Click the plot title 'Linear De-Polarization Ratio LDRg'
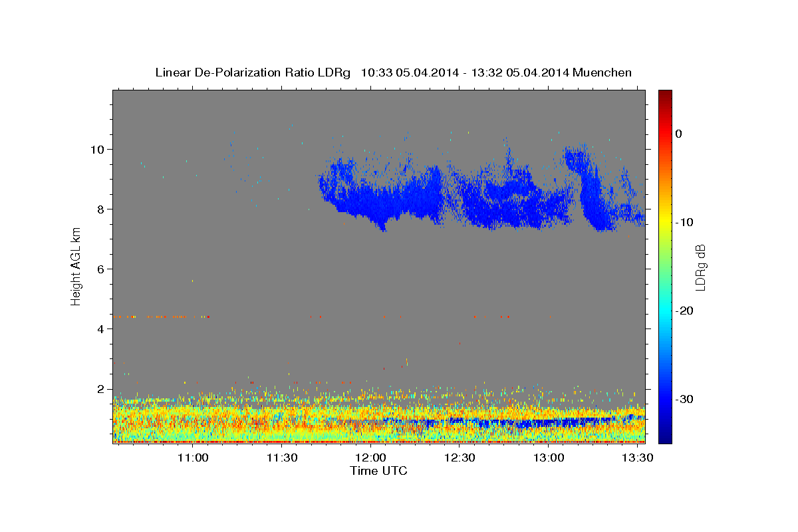Screen dimensions: 798x532 tap(252, 72)
